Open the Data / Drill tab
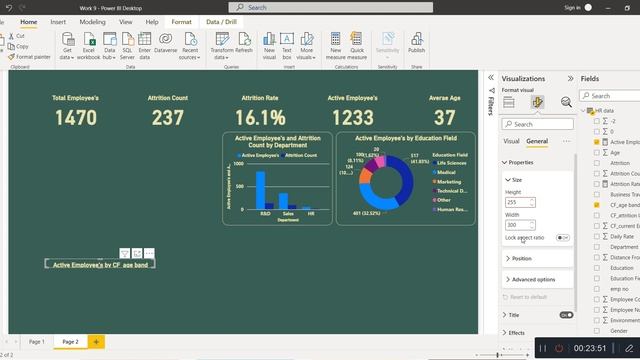This screenshot has height=360, width=640. tap(221, 22)
